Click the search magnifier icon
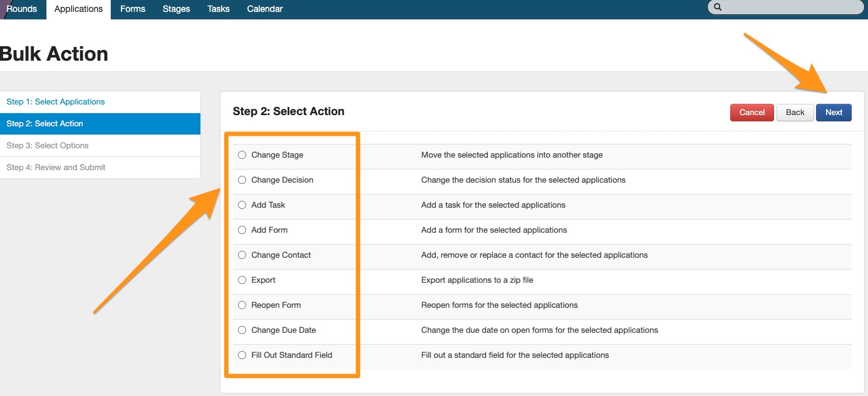The image size is (868, 396). pos(718,8)
